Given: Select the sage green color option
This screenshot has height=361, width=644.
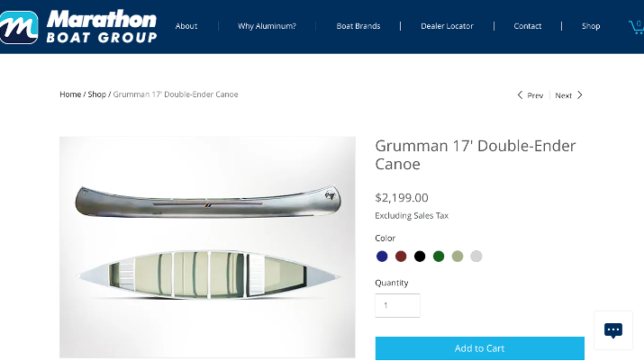Looking at the screenshot, I should pyautogui.click(x=458, y=257).
